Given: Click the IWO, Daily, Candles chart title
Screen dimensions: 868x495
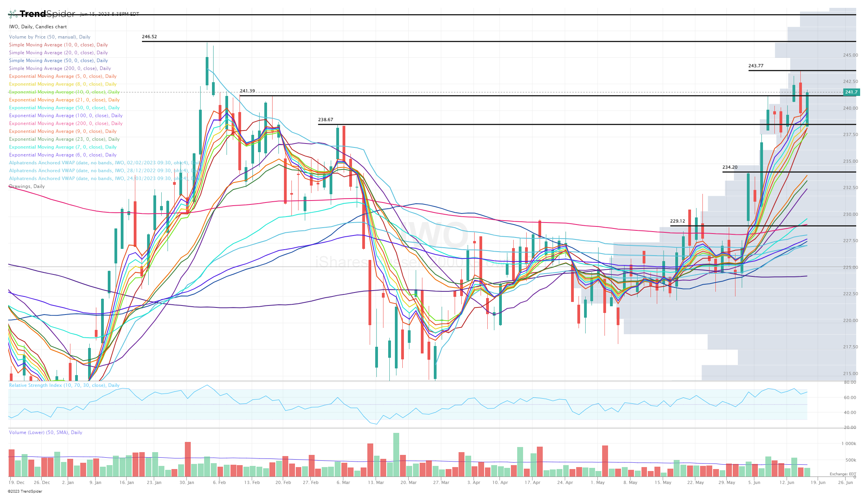Looking at the screenshot, I should click(x=38, y=27).
